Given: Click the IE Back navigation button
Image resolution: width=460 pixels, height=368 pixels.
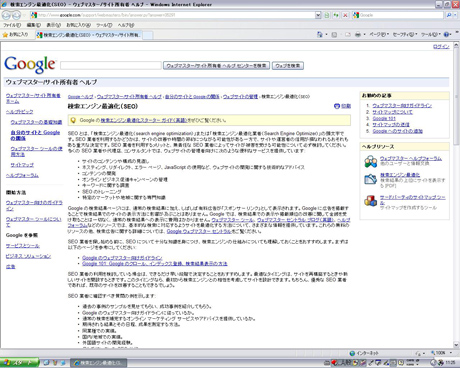Looking at the screenshot, I should point(6,15).
